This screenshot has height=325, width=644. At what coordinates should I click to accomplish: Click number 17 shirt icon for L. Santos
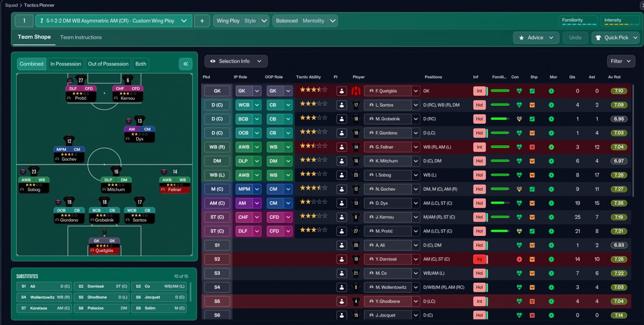coord(356,105)
